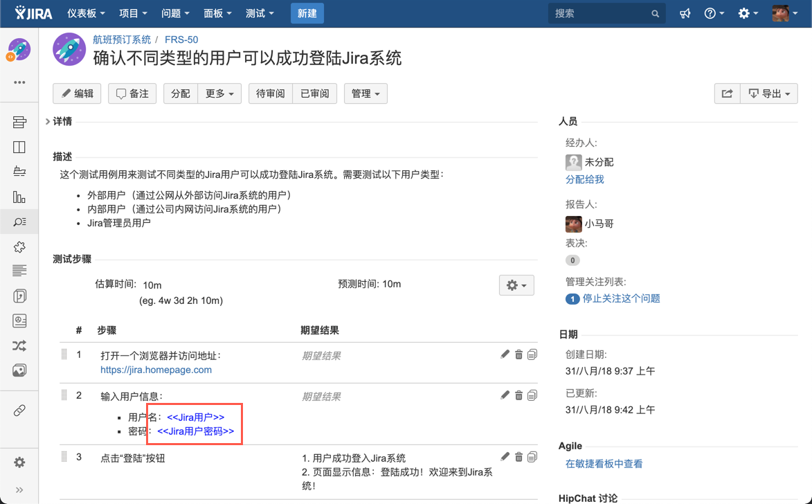The height and width of the screenshot is (504, 812).
Task: Delete test step 2 with trash icon
Action: [x=518, y=395]
